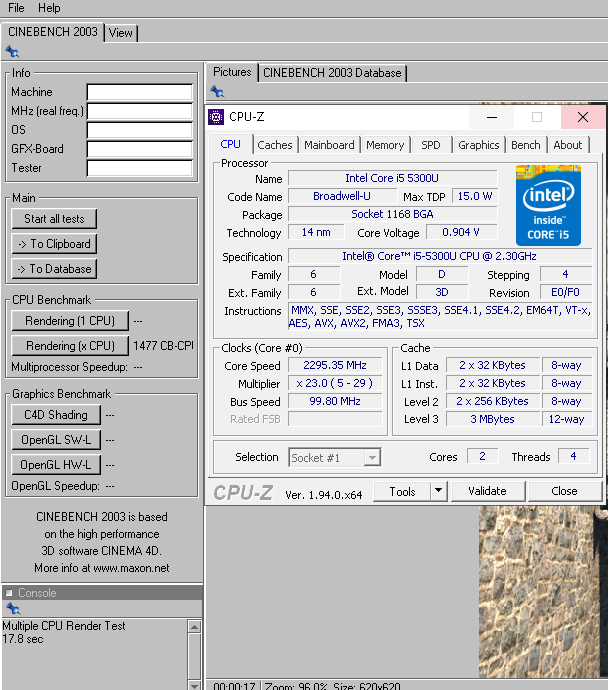Click the 17.8 sec console output line
Screen dimensions: 608x690
[23, 639]
